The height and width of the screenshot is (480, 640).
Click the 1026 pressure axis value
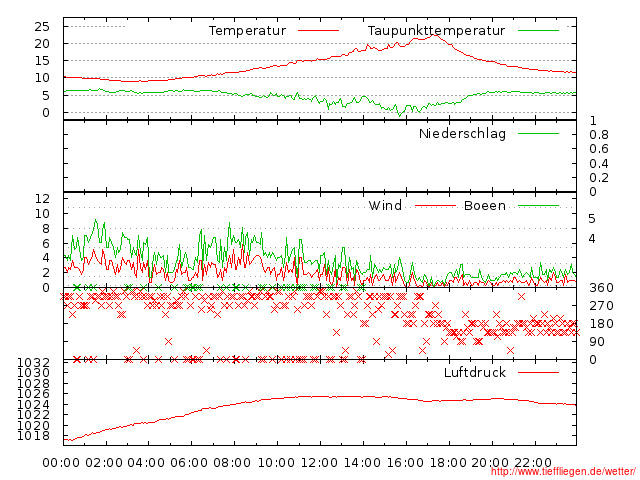[33, 393]
